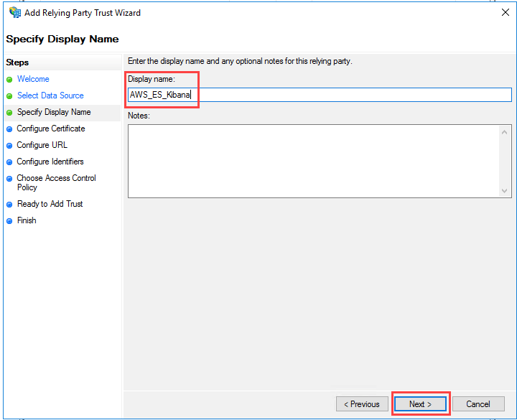Click the green bullet beside Select Data Source
The height and width of the screenshot is (420, 517).
(9, 96)
